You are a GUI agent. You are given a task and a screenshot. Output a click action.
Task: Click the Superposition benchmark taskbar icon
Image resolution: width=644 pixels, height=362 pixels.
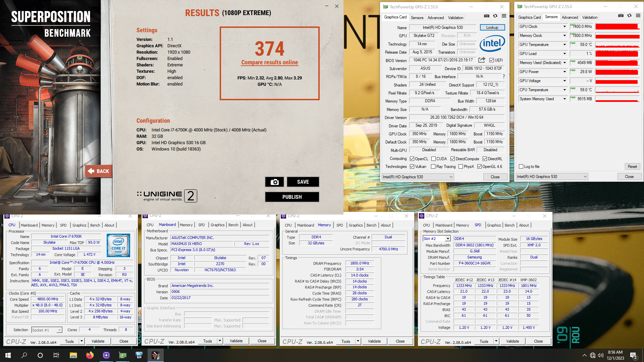[x=156, y=355]
